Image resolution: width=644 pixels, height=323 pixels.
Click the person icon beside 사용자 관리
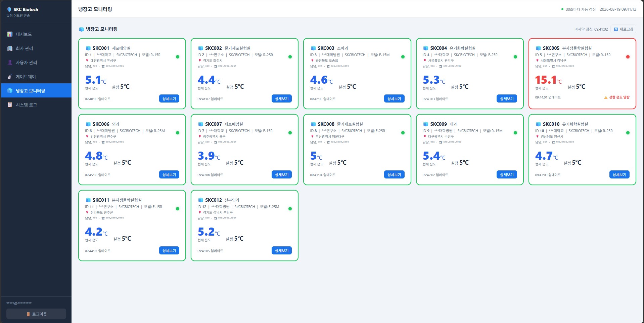[10, 63]
